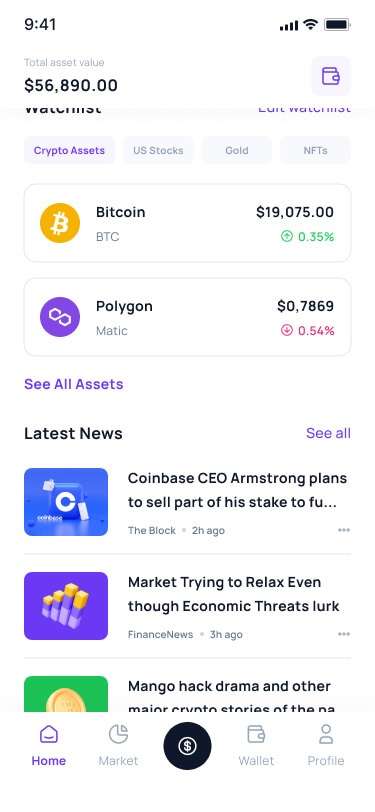Open the wallet icon beside total asset value
The image size is (375, 812).
point(331,76)
